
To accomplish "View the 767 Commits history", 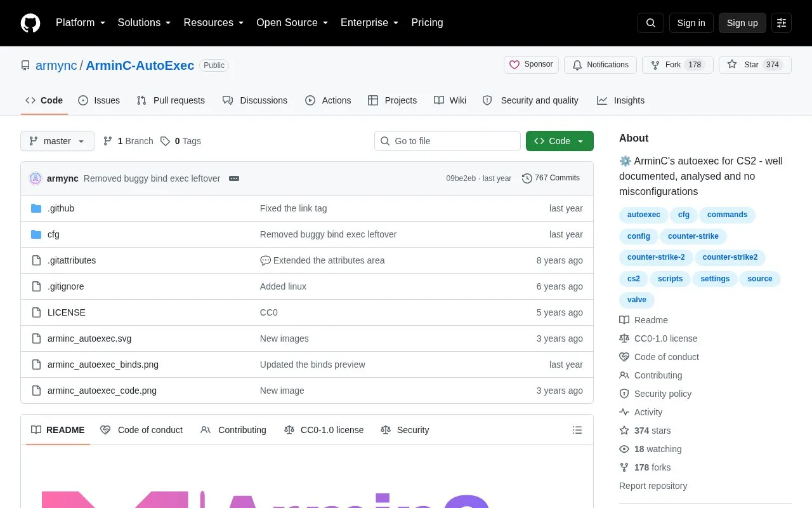I will point(551,178).
